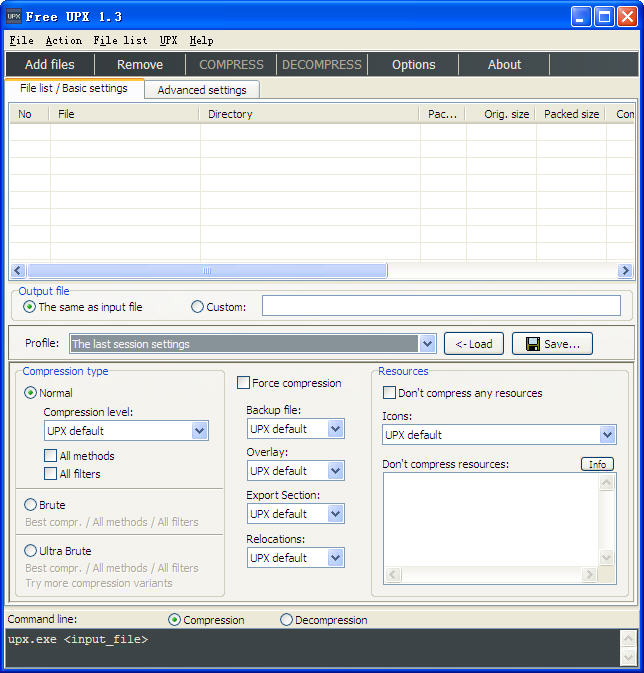Click Remove toolbar button
The width and height of the screenshot is (644, 673).
pyautogui.click(x=140, y=64)
